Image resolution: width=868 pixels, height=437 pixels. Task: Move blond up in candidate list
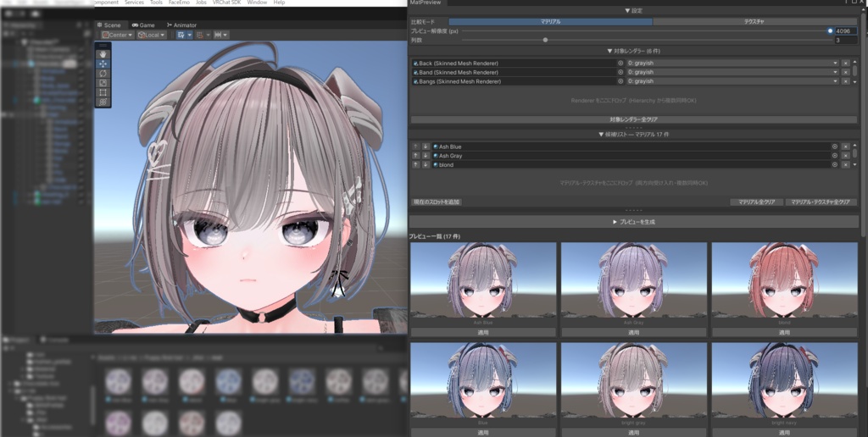pos(415,164)
